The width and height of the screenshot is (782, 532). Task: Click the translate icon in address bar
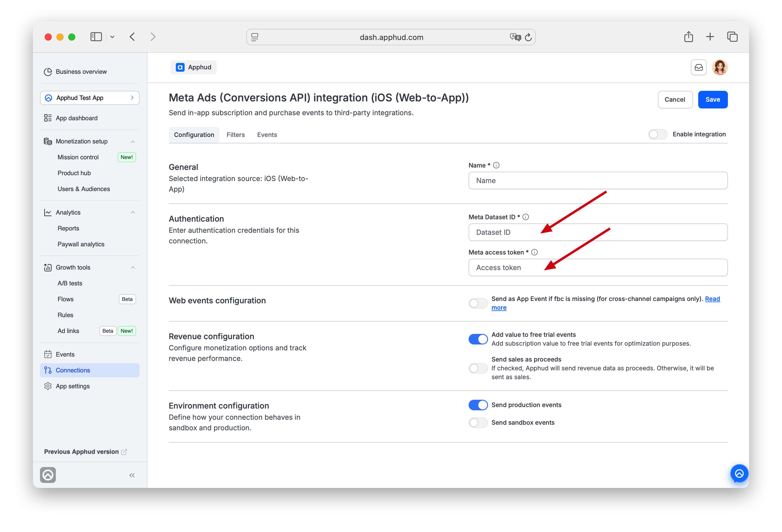click(515, 37)
